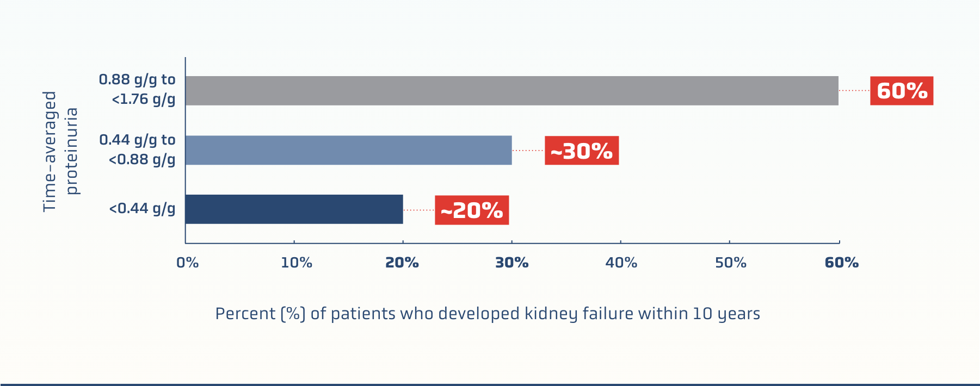This screenshot has width=980, height=386.
Task: Click the "0.88 g/g to <1.76 g/g" category label
Action: point(138,89)
